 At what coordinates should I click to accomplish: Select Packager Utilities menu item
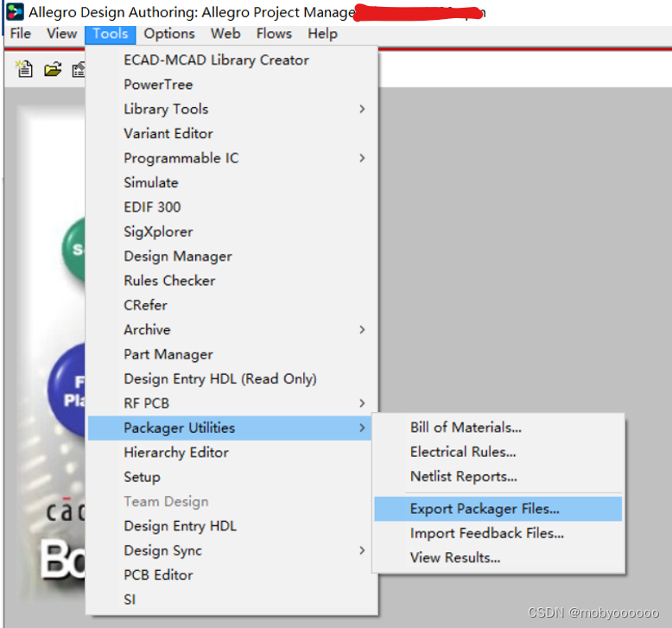(x=230, y=428)
